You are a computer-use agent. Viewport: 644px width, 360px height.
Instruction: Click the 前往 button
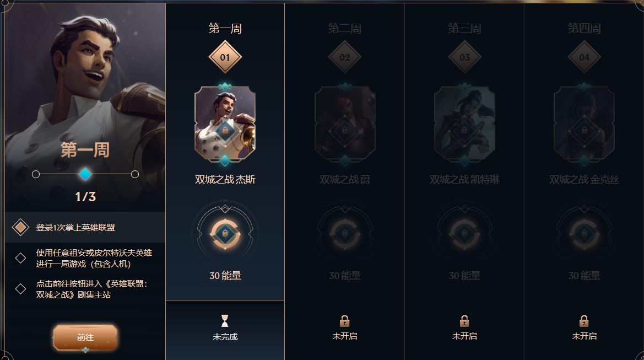(x=85, y=337)
